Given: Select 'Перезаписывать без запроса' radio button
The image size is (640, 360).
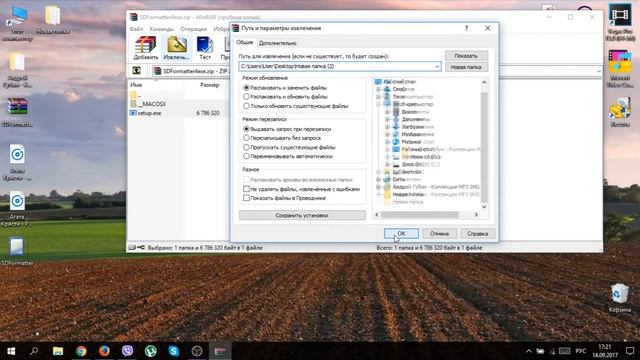Looking at the screenshot, I should tap(246, 138).
